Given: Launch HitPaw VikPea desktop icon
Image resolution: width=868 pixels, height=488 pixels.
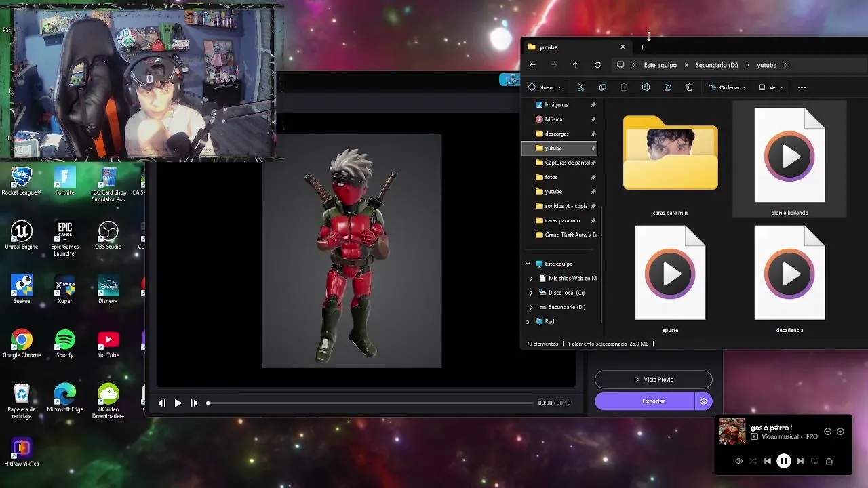Looking at the screenshot, I should pyautogui.click(x=21, y=452).
